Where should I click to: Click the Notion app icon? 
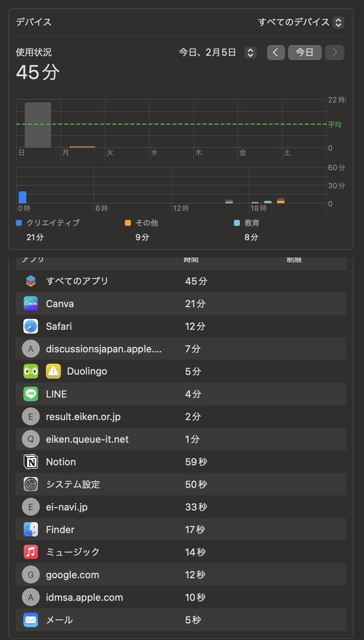(31, 462)
